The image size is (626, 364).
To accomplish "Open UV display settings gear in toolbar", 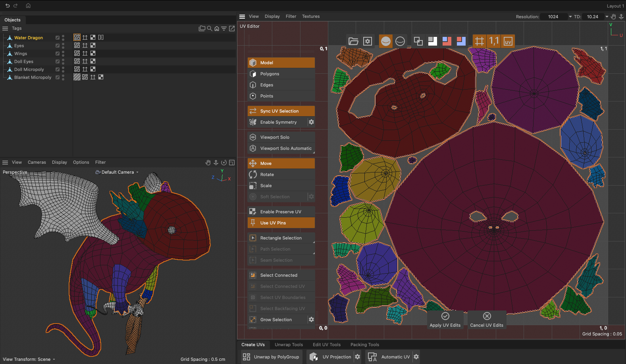I will [368, 41].
